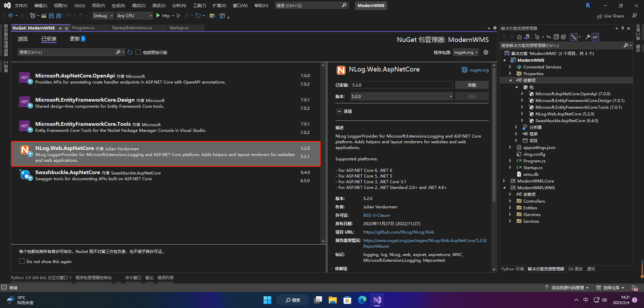
Task: Select the Swashbuckle.AspNetCore package row
Action: pos(166,176)
